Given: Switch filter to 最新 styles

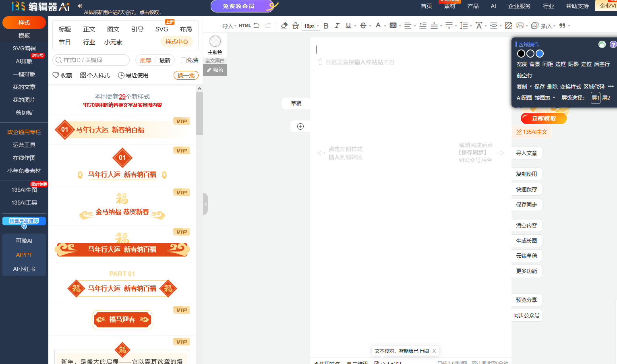Looking at the screenshot, I should 165,60.
